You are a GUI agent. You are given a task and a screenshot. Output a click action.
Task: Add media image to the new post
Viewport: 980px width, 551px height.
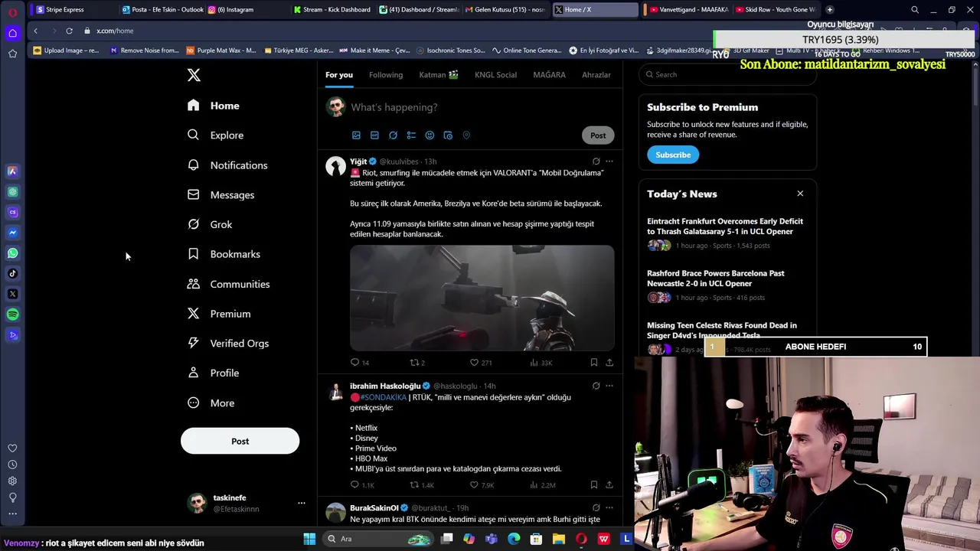356,135
